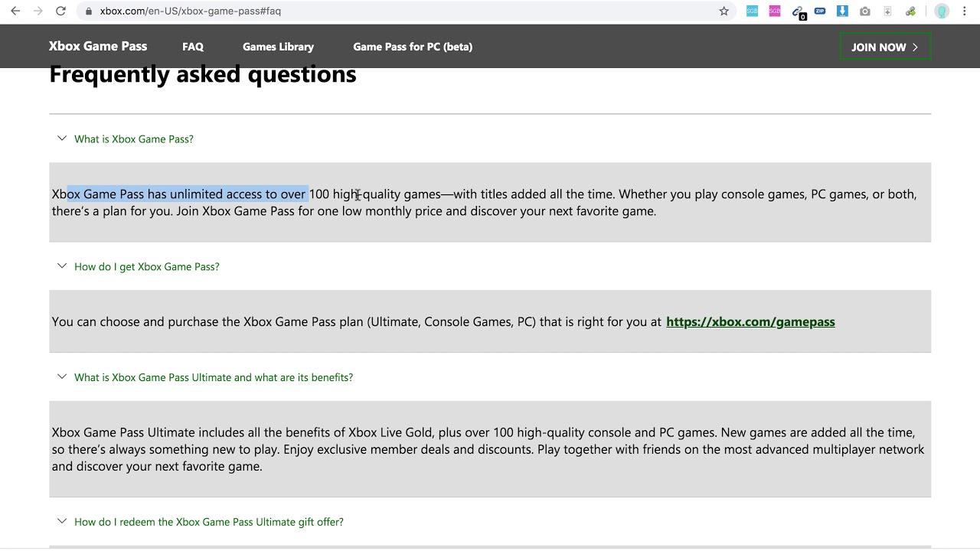Go to Game Pass for PC (beta)
This screenshot has height=551, width=980.
(413, 47)
